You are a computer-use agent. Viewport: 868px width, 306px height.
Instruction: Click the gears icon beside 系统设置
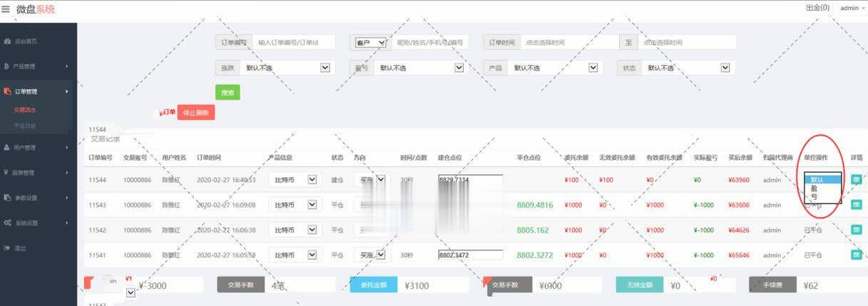[x=6, y=223]
